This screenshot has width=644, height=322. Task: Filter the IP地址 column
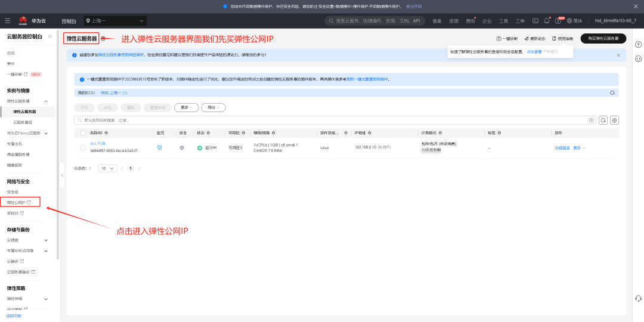click(x=370, y=133)
